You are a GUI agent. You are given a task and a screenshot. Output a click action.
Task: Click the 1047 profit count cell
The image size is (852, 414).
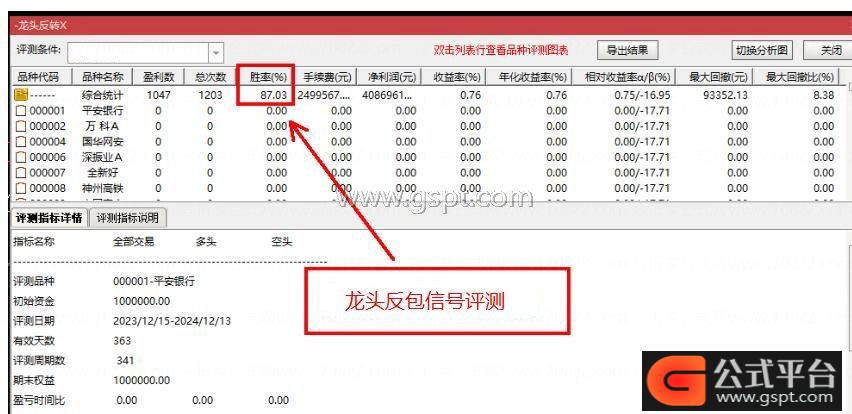[159, 95]
